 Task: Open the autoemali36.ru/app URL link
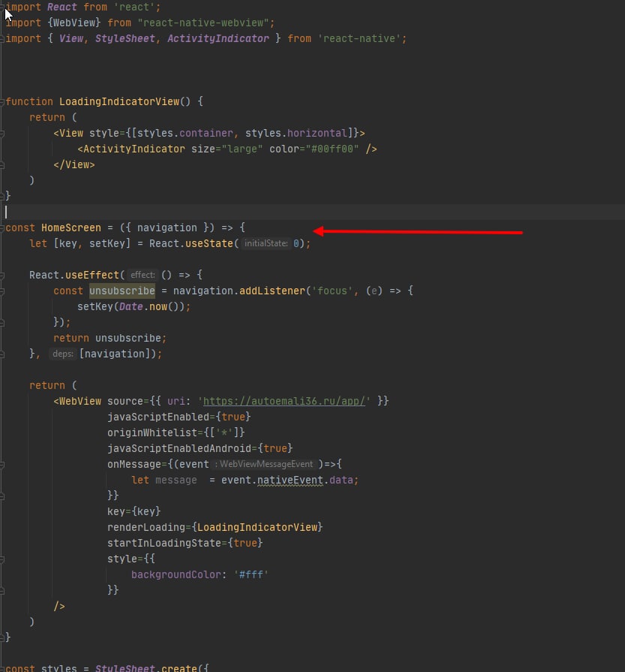(x=284, y=401)
